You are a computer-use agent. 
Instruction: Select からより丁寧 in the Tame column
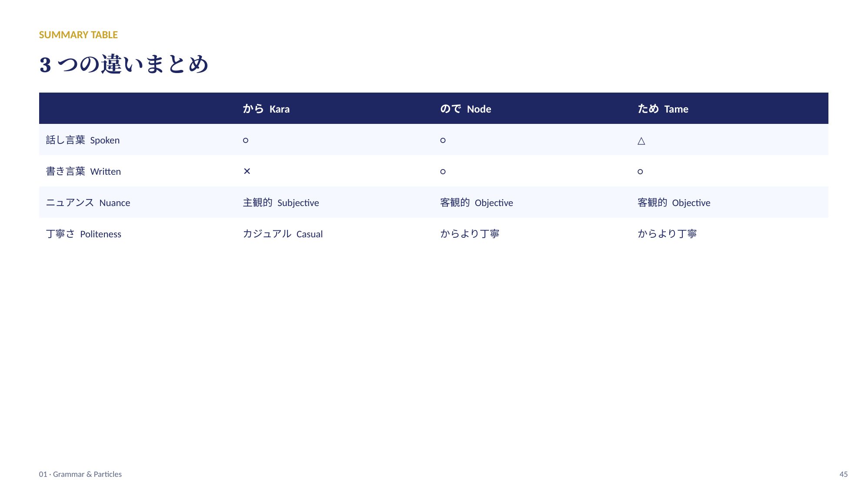[667, 234]
